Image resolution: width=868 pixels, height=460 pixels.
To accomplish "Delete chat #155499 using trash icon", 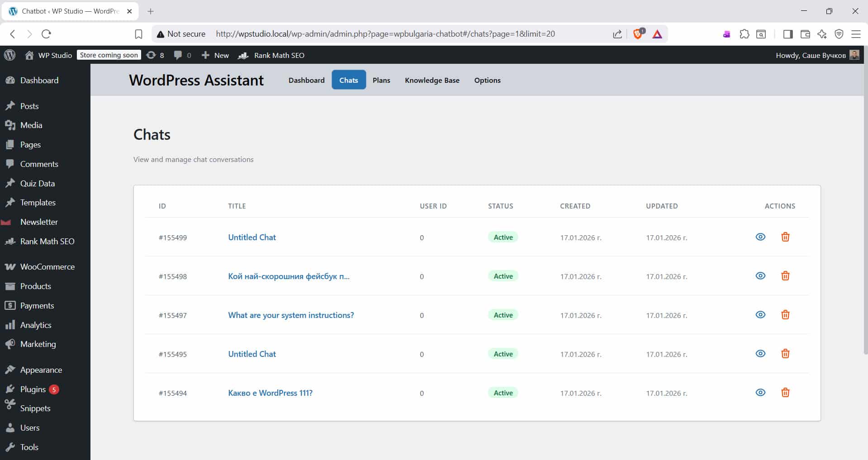I will [x=785, y=237].
